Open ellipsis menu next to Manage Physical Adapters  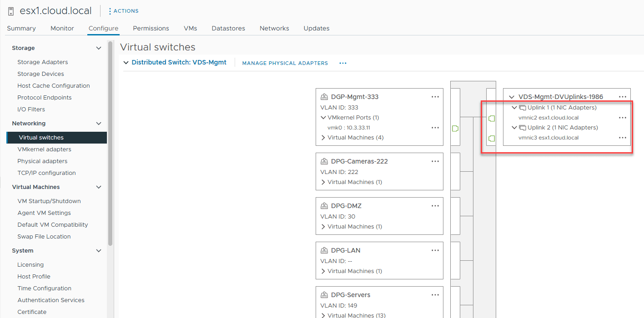(x=343, y=63)
